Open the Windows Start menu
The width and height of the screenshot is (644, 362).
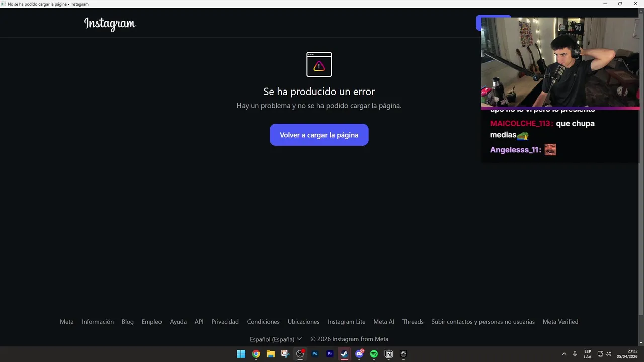(241, 354)
